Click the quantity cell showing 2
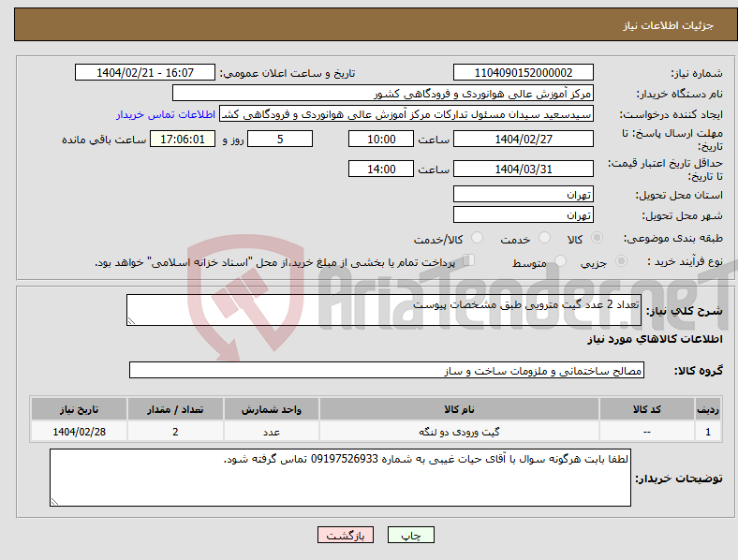The width and height of the screenshot is (738, 560). (x=175, y=432)
